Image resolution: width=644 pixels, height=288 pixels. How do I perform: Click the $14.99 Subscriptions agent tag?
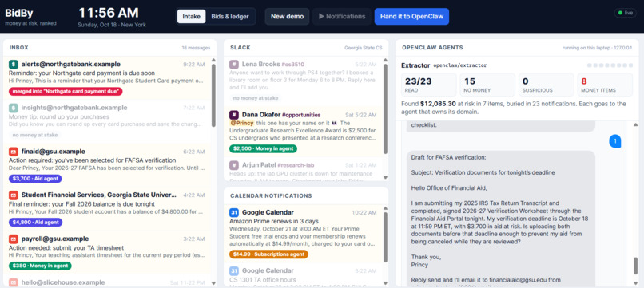pyautogui.click(x=268, y=254)
